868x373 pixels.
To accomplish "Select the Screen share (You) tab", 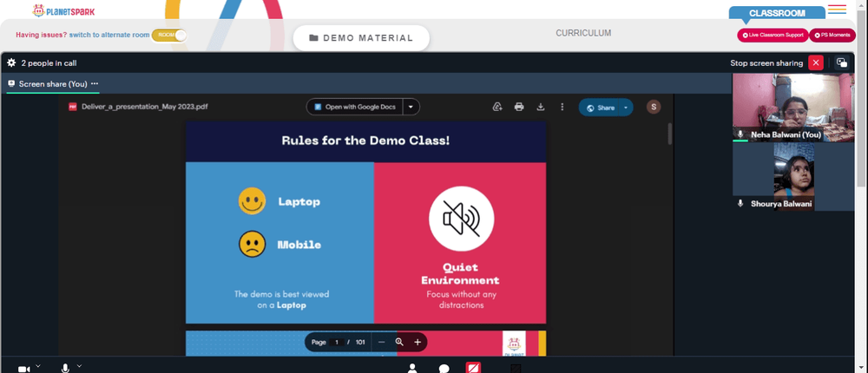I will 53,84.
